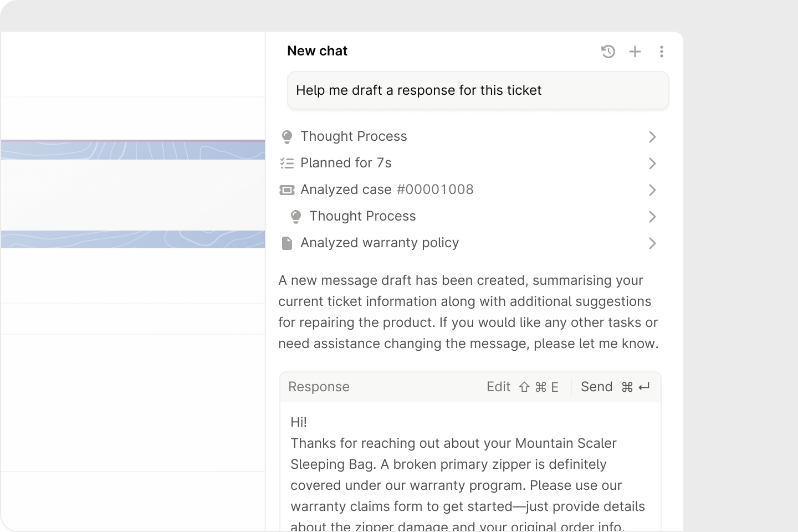Click the New chat panel title
Image resolution: width=798 pixels, height=532 pixels.
[317, 50]
